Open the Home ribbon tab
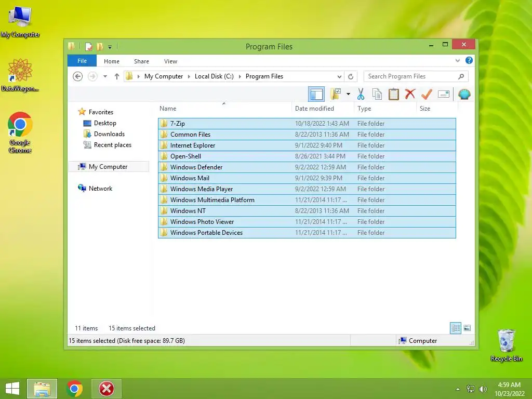The width and height of the screenshot is (532, 399). (112, 61)
